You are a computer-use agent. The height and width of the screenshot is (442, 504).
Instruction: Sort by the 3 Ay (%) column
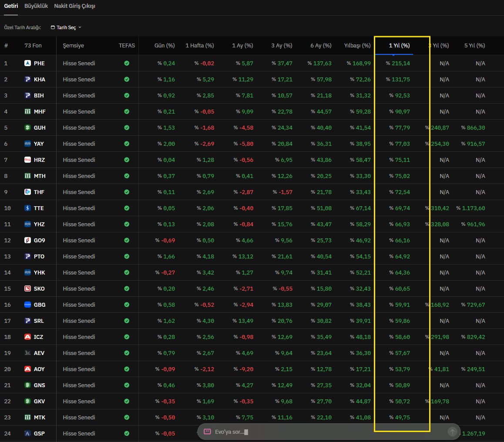[x=282, y=45]
